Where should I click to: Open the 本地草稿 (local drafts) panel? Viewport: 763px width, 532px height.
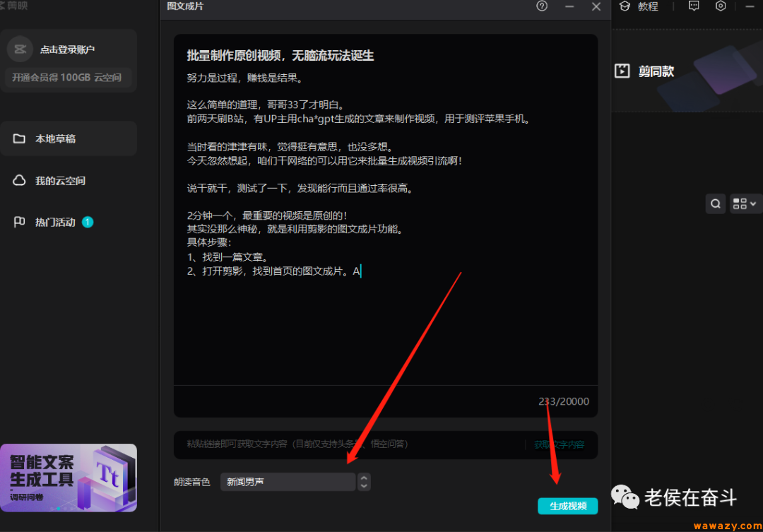pyautogui.click(x=55, y=138)
